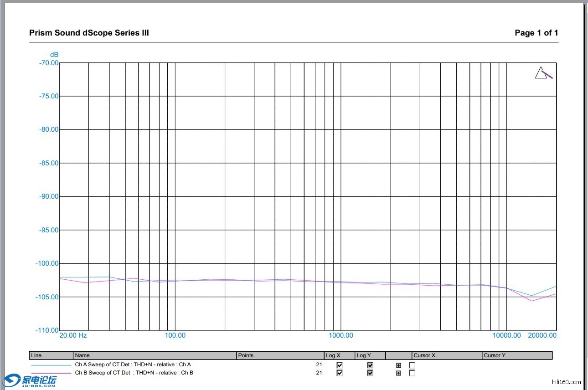
Task: Toggle Log Y checkbox for Ch A
Action: point(370,365)
